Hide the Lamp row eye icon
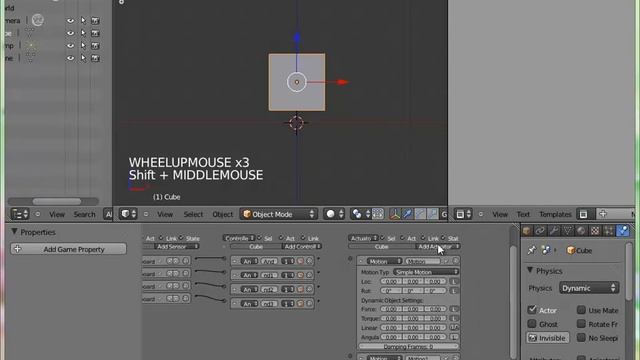 click(71, 46)
